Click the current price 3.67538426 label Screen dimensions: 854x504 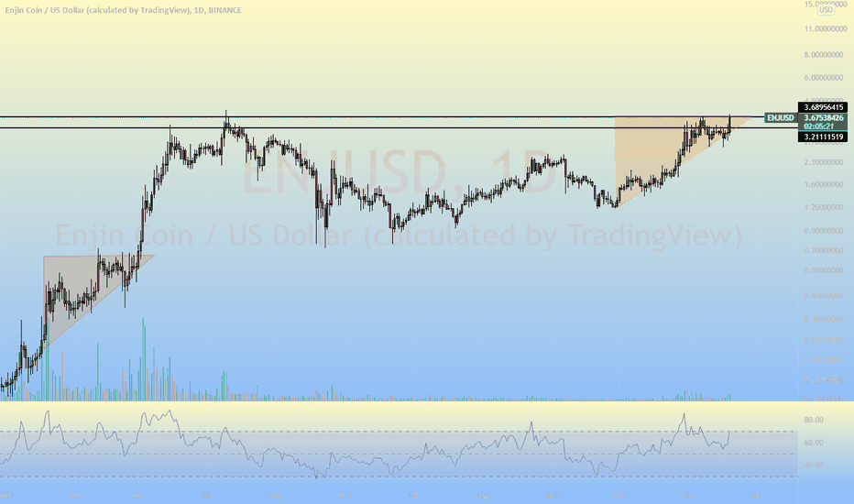823,117
